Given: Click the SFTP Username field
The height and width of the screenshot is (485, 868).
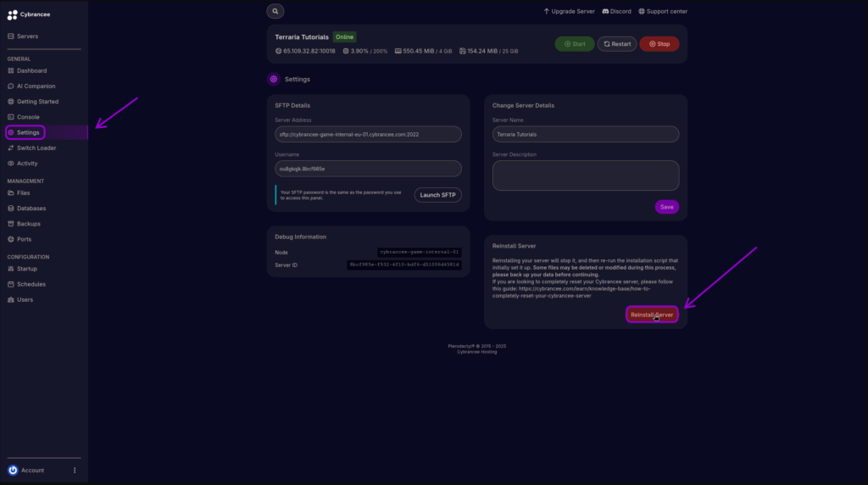Looking at the screenshot, I should coord(368,169).
